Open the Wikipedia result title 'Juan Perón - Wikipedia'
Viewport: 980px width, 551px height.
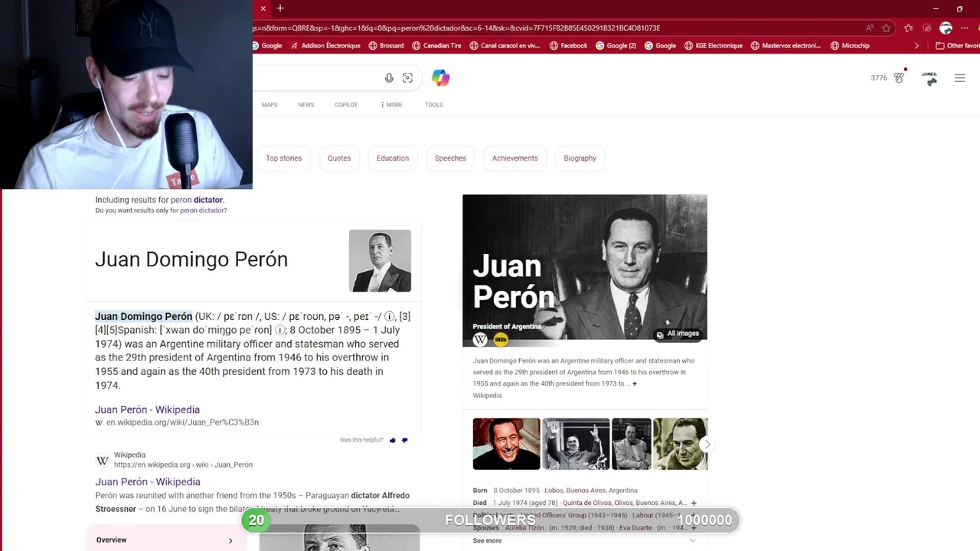click(148, 481)
